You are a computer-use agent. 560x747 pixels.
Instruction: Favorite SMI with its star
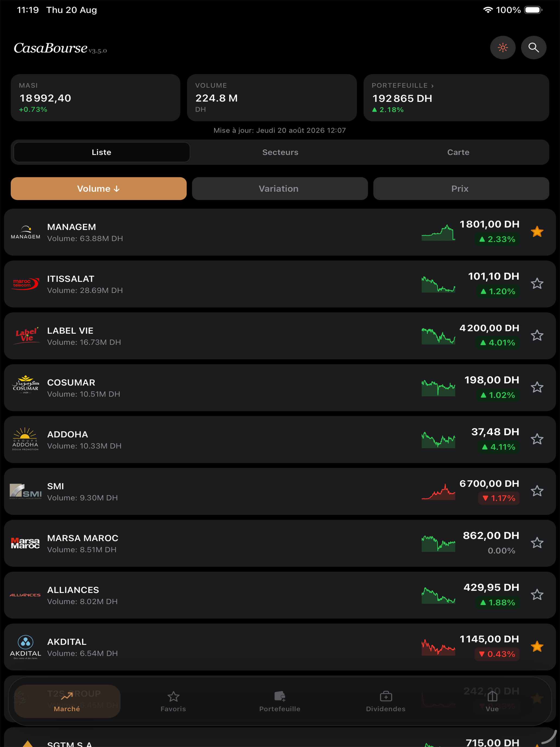pos(537,491)
